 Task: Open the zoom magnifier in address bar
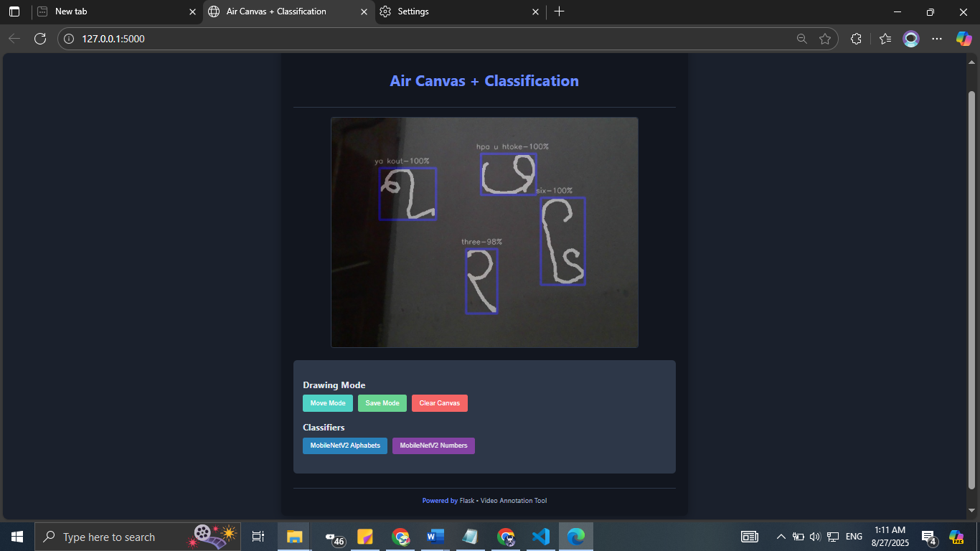802,39
